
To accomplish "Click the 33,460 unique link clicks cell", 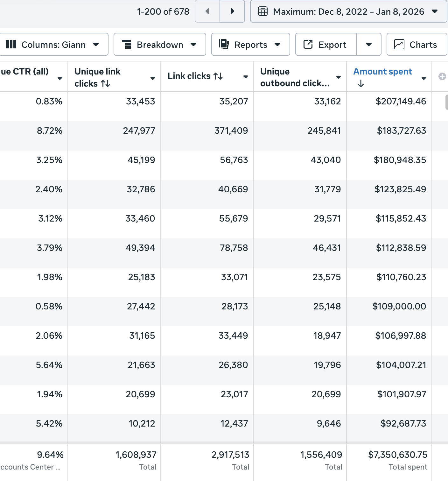I will click(x=140, y=219).
